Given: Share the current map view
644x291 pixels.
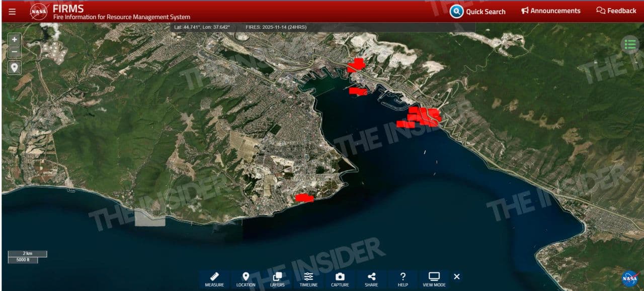Looking at the screenshot, I should [x=371, y=279].
